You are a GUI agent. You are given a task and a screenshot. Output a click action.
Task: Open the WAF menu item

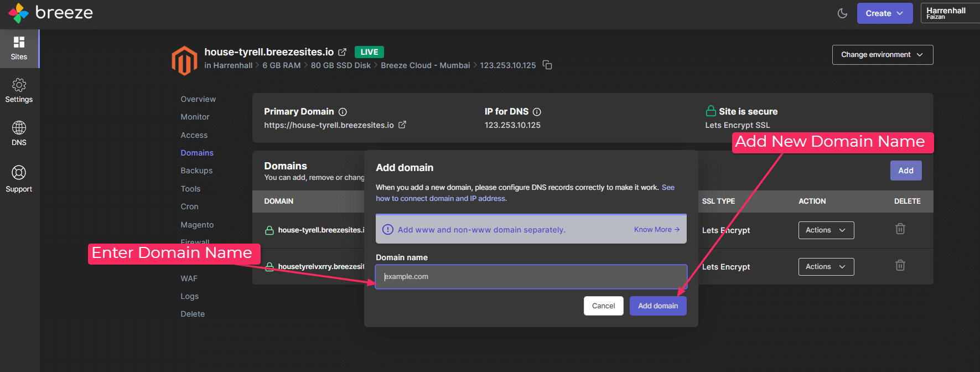189,278
